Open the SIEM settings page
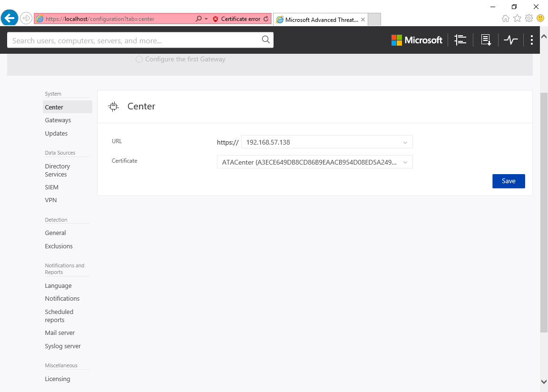This screenshot has width=548, height=392. tap(52, 187)
